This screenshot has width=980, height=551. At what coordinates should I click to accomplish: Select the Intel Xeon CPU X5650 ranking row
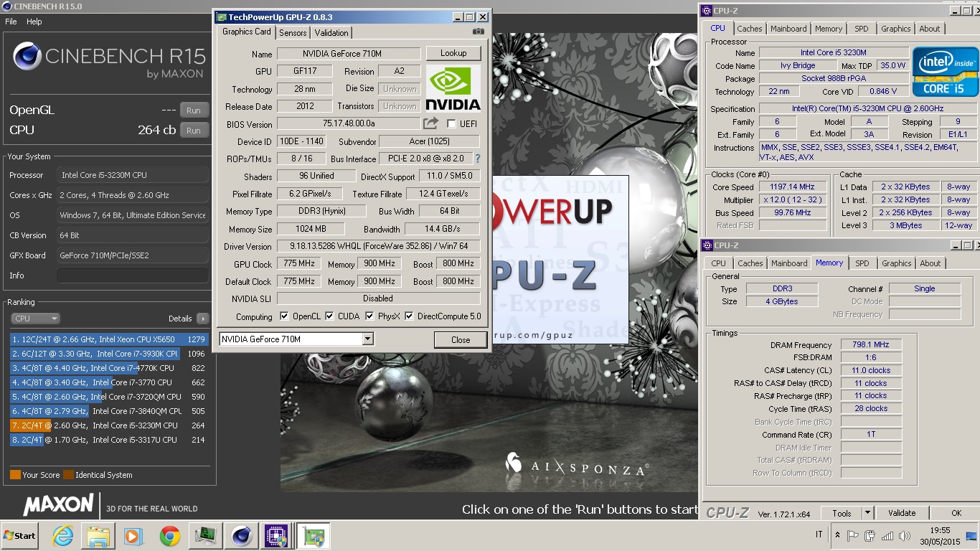(109, 339)
